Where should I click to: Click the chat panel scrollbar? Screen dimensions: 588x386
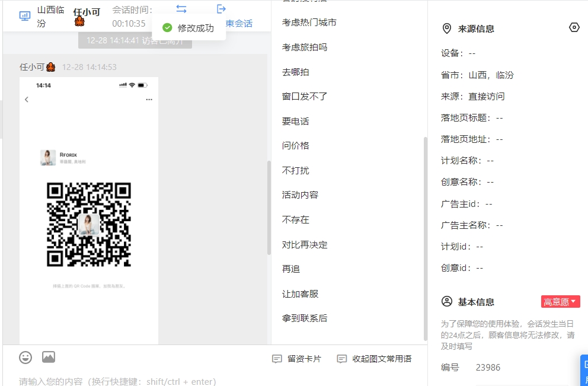coord(269,208)
